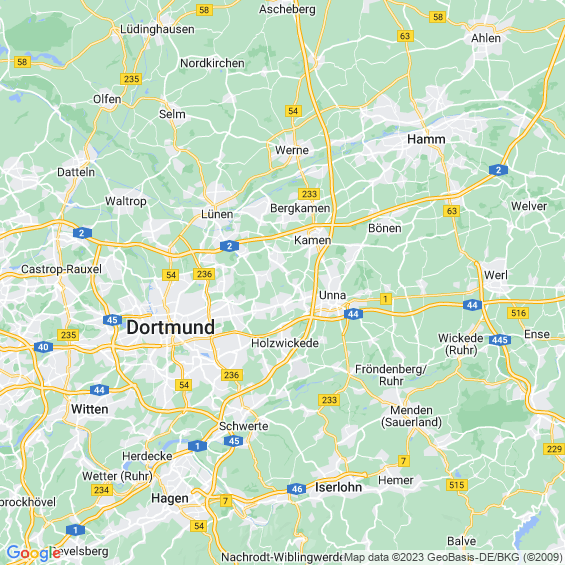Click the A40 motorway shield west of Dortmund

click(43, 347)
